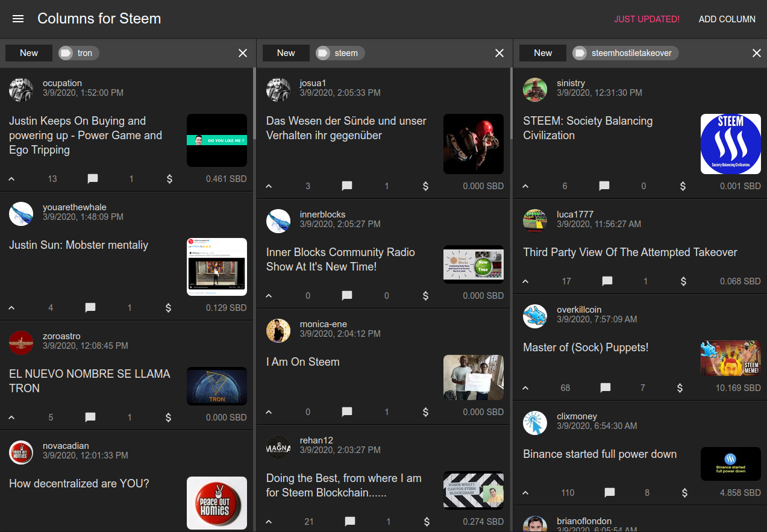Upvote 'EL NUEVO NOMBRE SE LLAMA TRON'
The height and width of the screenshot is (532, 767).
point(11,417)
